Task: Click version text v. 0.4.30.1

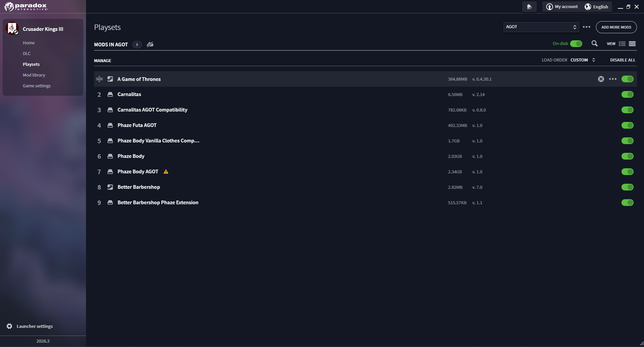Action: [482, 79]
